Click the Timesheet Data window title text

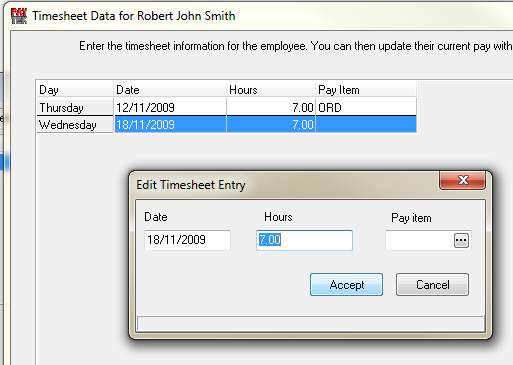point(134,16)
